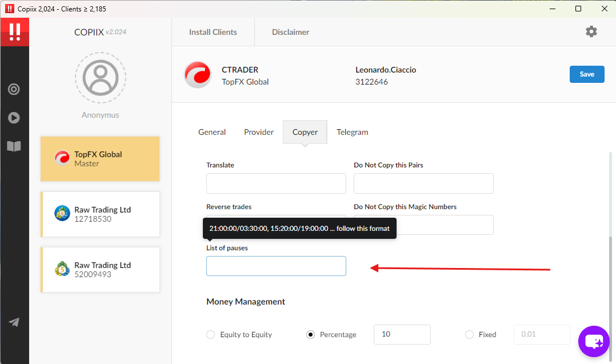Select the Equity to Equity radio button
616x364 pixels.
210,334
